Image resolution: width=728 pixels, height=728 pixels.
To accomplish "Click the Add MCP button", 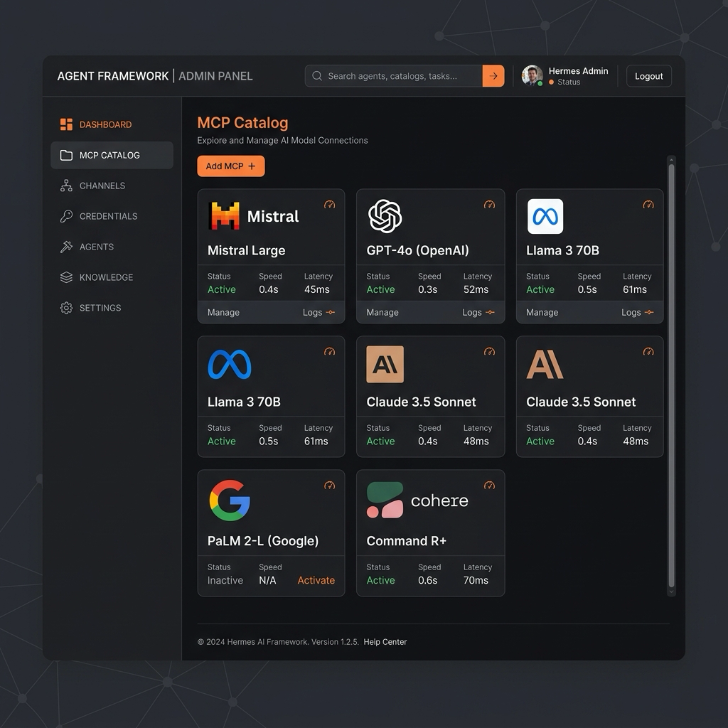I will point(231,166).
